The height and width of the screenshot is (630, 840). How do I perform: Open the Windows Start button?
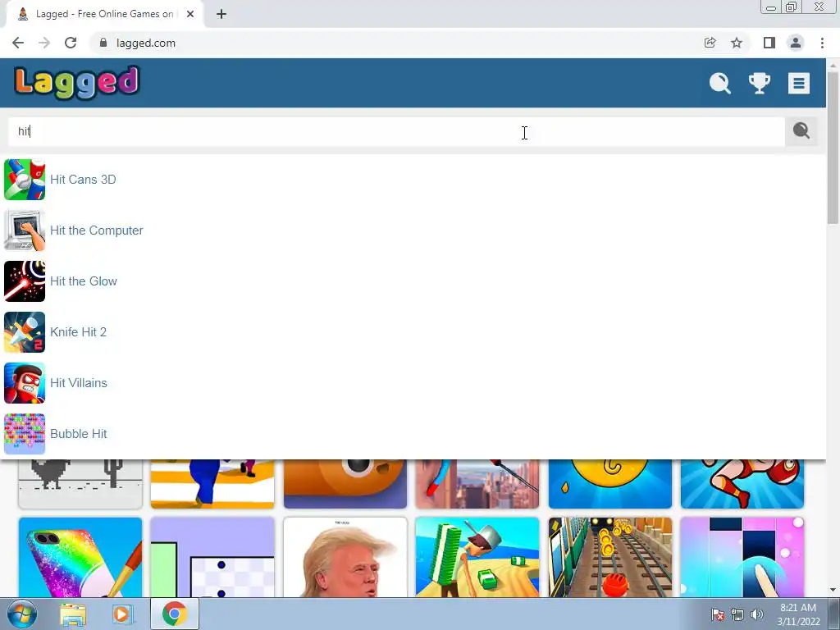22,614
